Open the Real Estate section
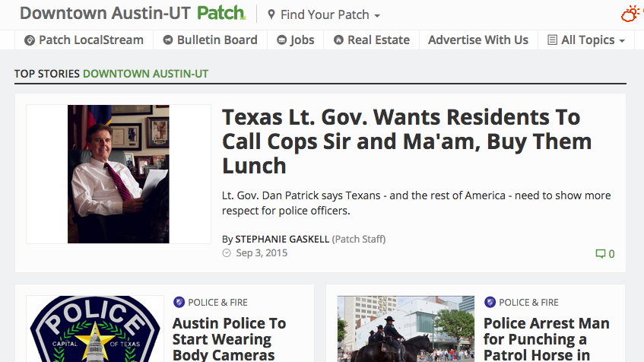Screen dimensions: 644x362 tap(371, 40)
